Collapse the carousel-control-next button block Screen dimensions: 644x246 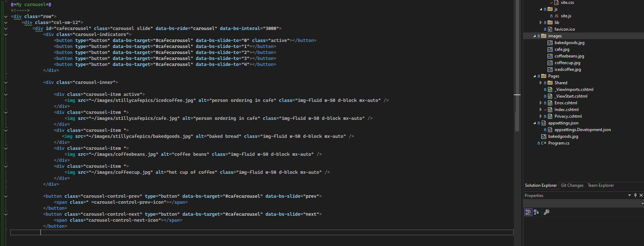point(6,214)
